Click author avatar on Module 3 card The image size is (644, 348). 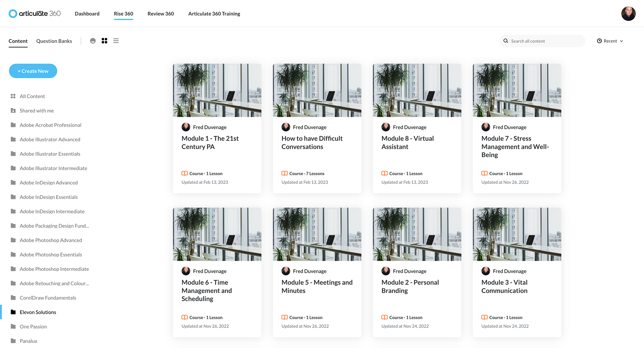click(x=486, y=271)
